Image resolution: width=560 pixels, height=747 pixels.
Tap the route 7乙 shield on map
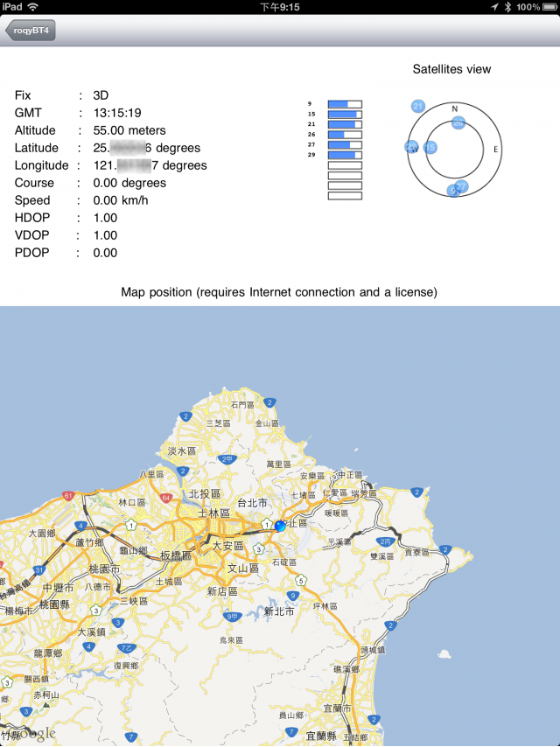click(127, 648)
